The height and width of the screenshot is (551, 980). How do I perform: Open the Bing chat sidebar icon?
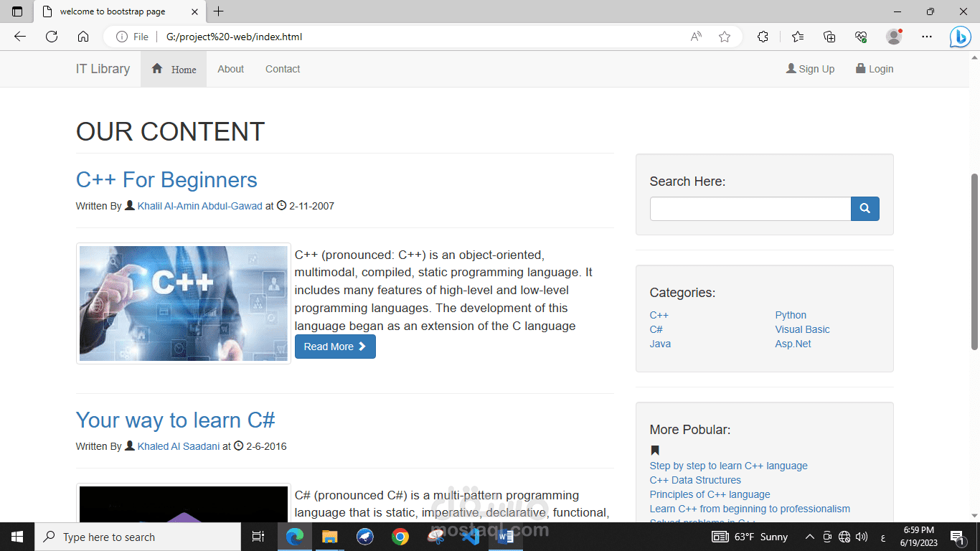(960, 37)
